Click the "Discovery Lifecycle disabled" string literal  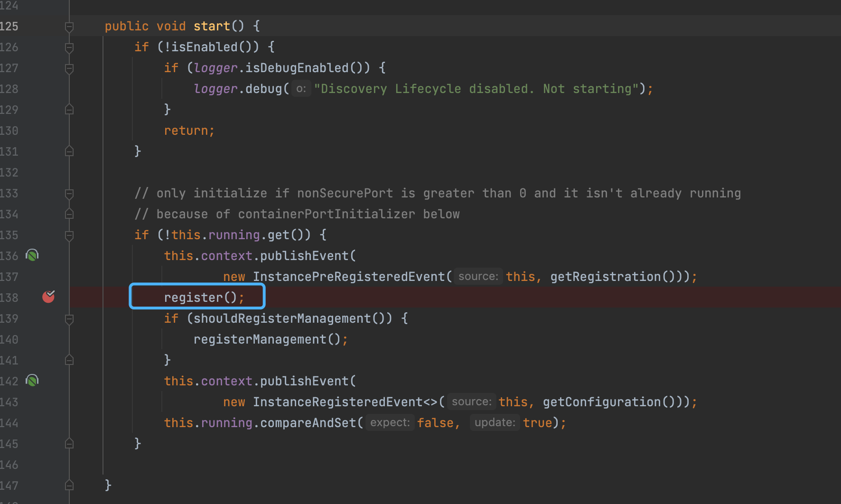(x=476, y=89)
